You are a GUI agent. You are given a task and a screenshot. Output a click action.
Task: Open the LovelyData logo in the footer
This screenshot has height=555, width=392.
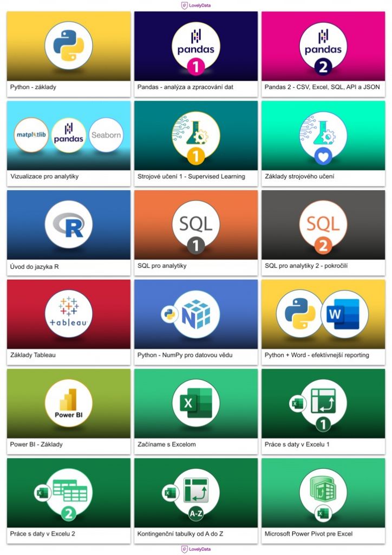[x=196, y=549]
